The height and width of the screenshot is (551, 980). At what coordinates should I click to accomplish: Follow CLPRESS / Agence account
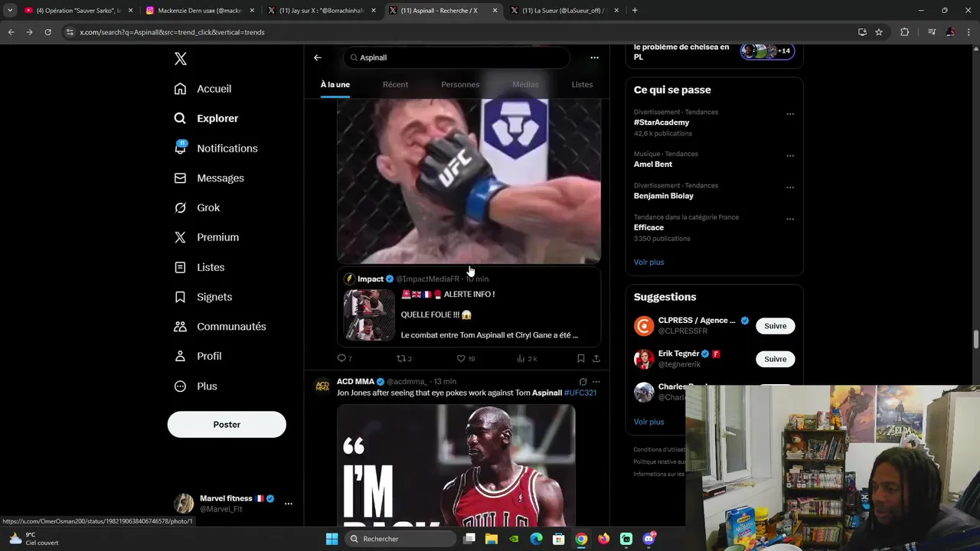tap(775, 326)
